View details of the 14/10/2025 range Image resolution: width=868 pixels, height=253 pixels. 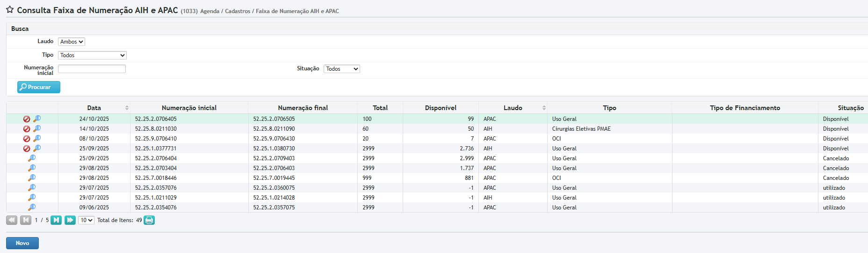[x=37, y=128]
